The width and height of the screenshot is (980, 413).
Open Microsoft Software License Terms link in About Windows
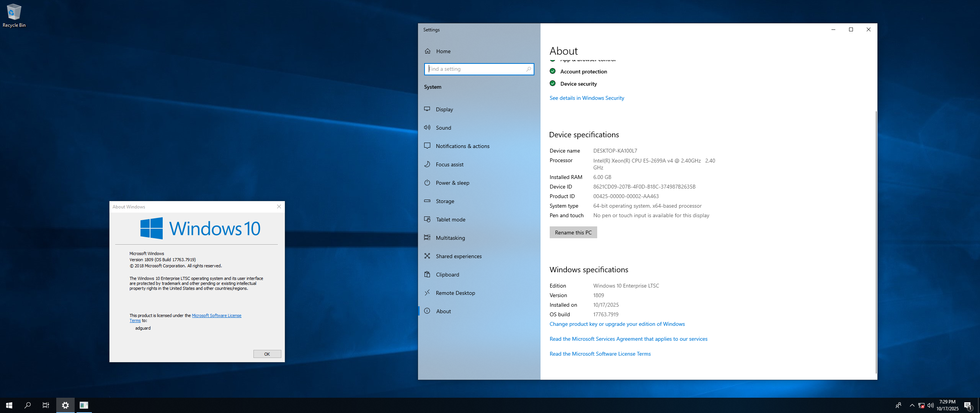click(x=216, y=316)
